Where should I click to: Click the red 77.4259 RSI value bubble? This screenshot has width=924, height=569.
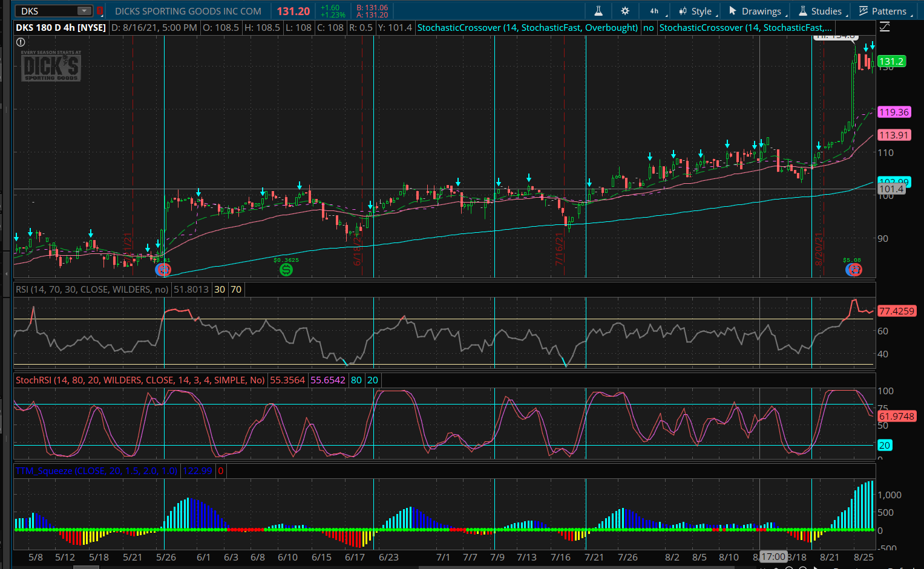pos(896,311)
